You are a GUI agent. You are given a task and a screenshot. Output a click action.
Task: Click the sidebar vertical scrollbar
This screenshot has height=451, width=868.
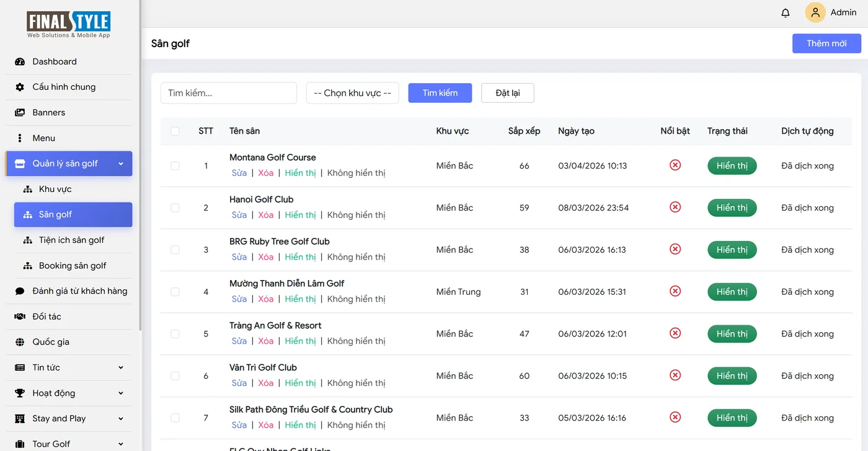click(x=140, y=164)
